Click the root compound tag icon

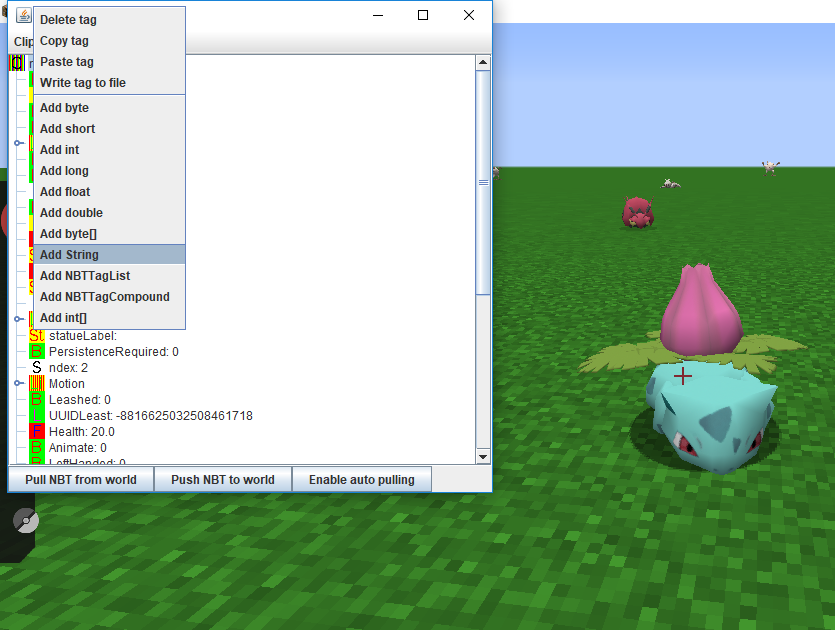[17, 63]
